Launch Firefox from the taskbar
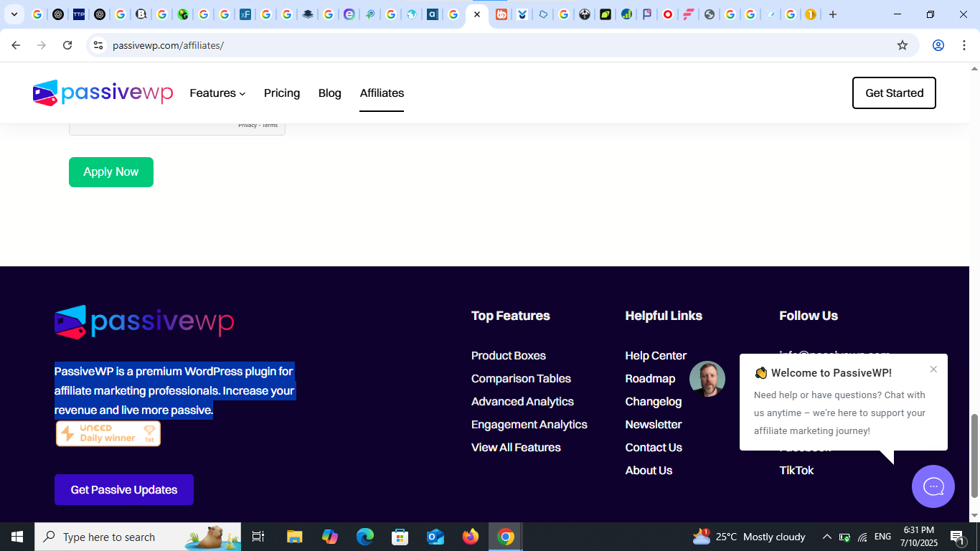Screen dimensions: 980x551 tap(471, 537)
